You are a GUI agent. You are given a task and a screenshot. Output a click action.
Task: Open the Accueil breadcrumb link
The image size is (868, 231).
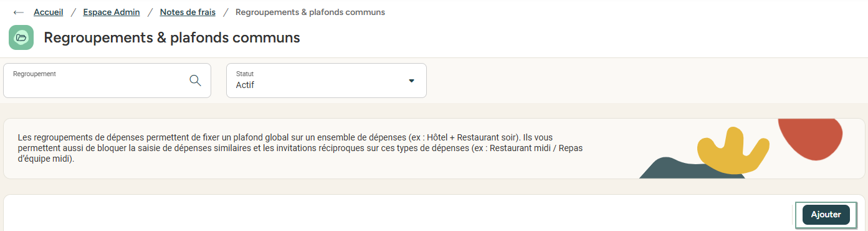[x=48, y=12]
